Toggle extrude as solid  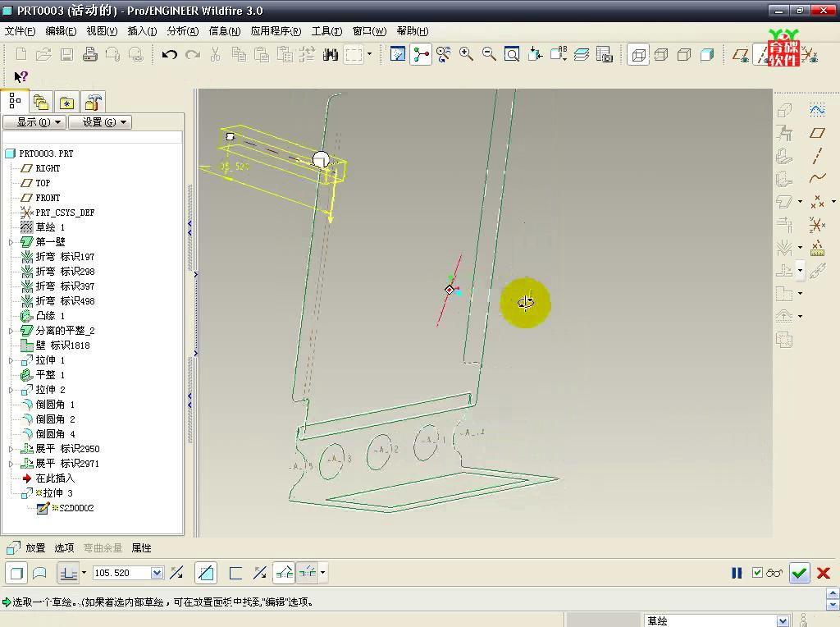click(x=16, y=573)
